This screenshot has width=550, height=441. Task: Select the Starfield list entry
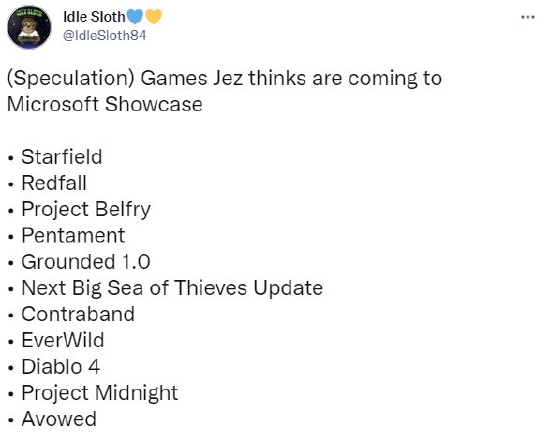[x=62, y=157]
